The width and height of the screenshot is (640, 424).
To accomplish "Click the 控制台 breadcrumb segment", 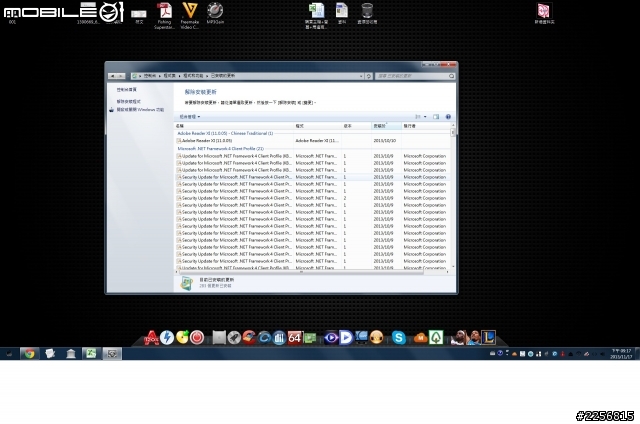I will pos(150,76).
